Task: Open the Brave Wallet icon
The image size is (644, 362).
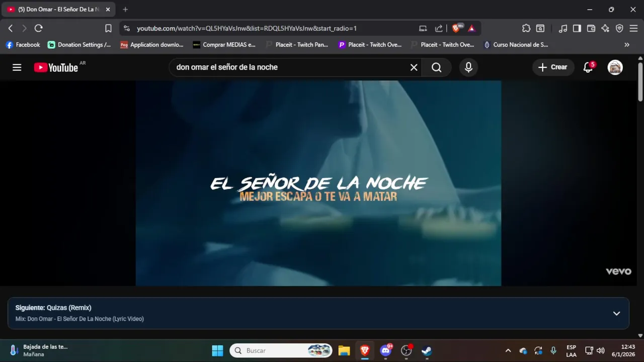Action: (x=591, y=28)
